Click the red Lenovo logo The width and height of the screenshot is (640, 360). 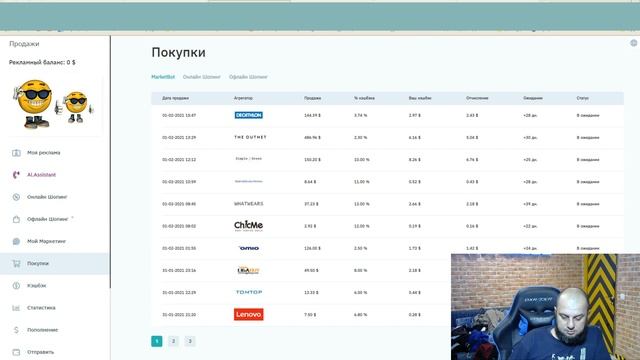249,314
